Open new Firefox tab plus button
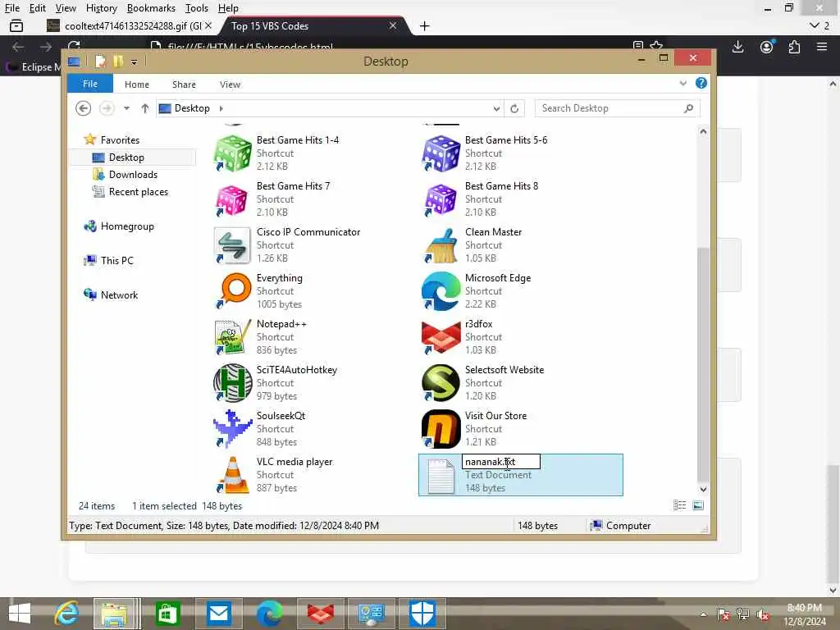840x630 pixels. (424, 25)
